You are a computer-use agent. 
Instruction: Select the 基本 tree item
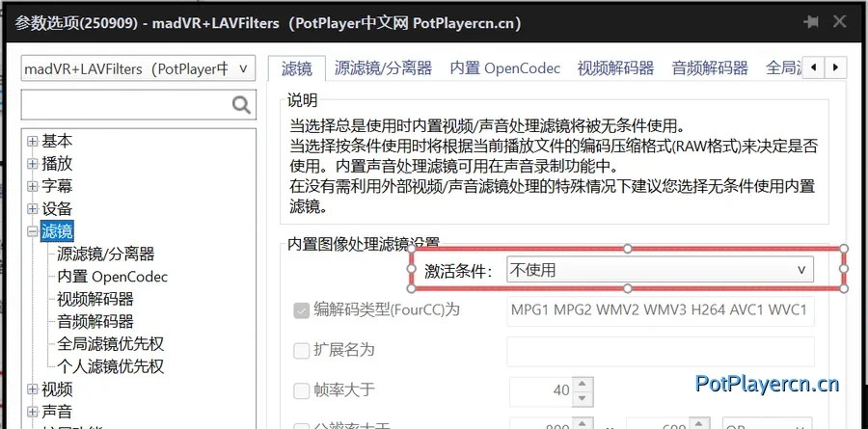coord(57,141)
